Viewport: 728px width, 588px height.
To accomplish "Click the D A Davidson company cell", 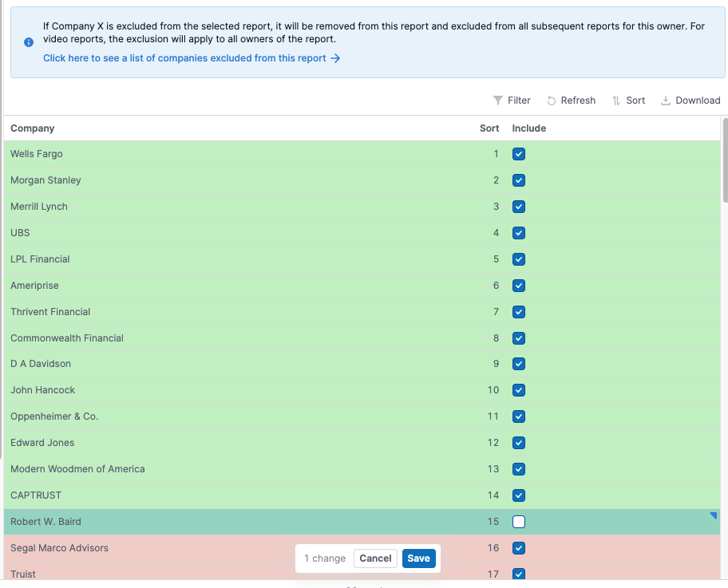I will [41, 364].
